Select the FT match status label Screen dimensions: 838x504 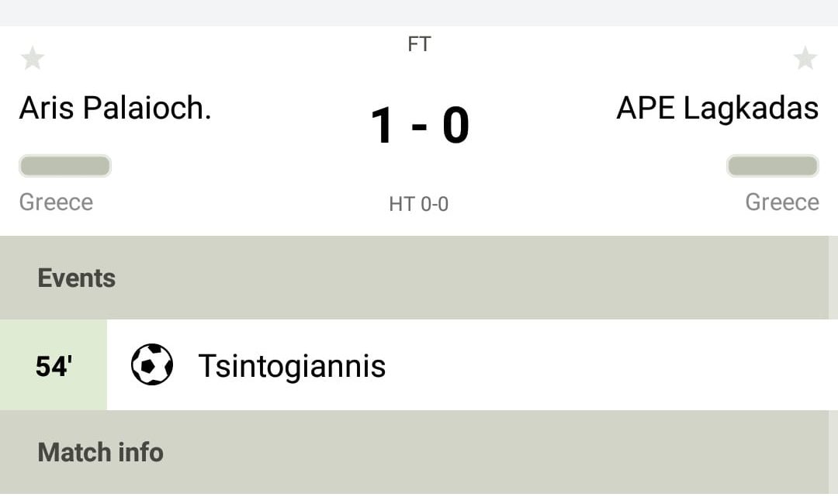click(x=419, y=44)
